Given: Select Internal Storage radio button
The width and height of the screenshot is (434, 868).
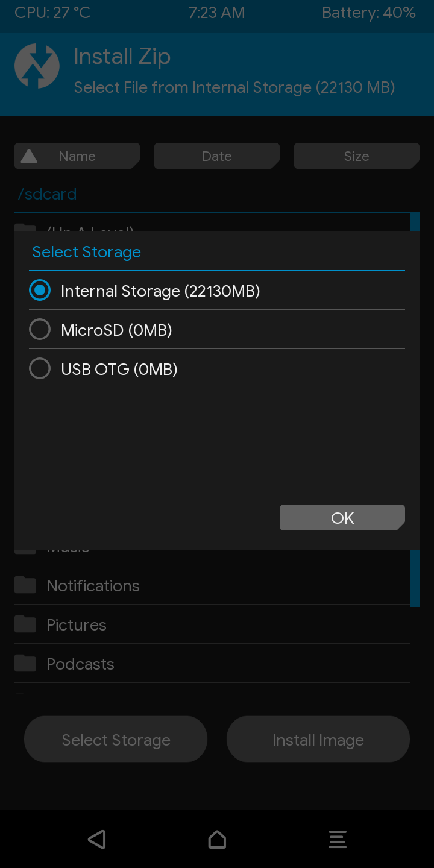Looking at the screenshot, I should point(40,291).
